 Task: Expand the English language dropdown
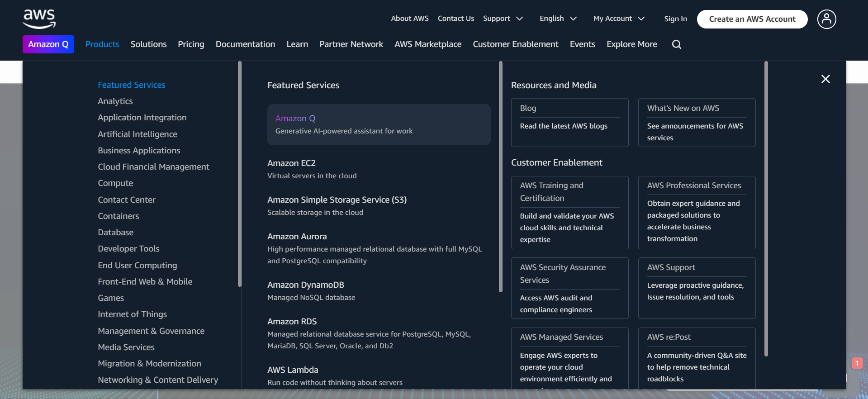558,19
